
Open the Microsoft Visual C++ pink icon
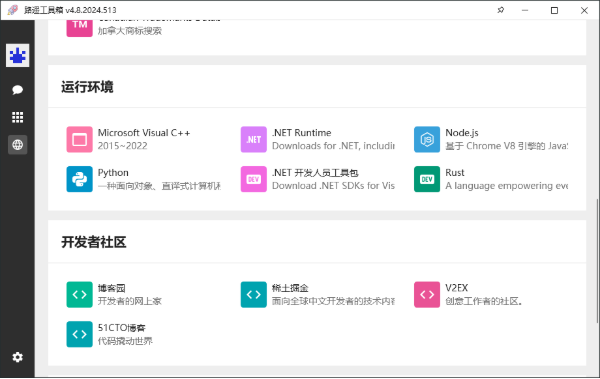[80, 140]
